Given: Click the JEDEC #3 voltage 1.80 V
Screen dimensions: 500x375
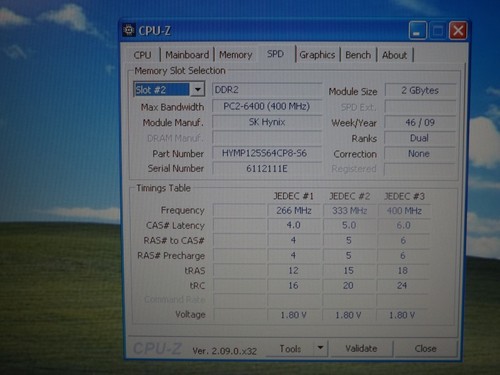Looking at the screenshot, I should pyautogui.click(x=402, y=315).
